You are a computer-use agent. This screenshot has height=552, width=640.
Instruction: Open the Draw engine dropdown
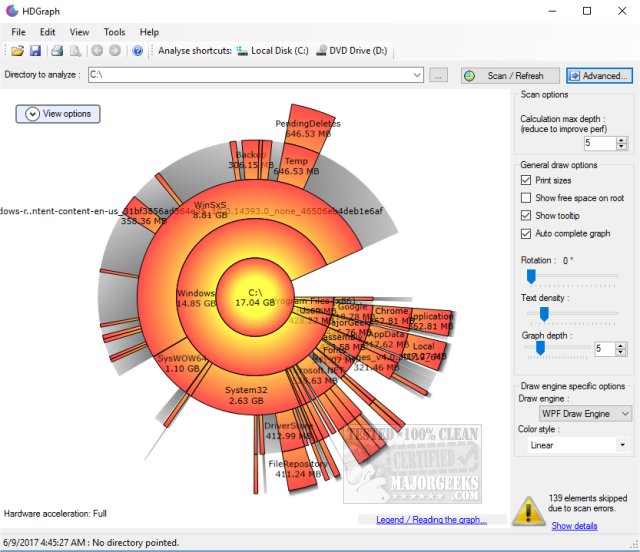point(585,413)
